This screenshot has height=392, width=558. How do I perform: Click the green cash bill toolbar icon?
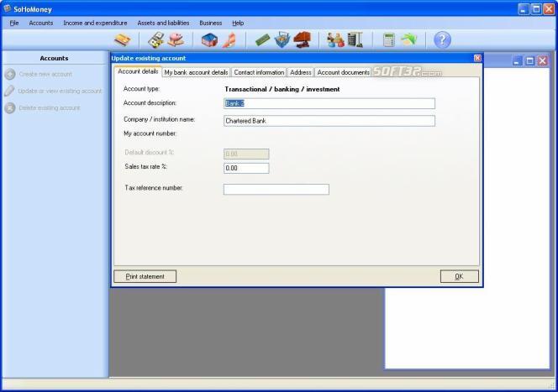[263, 39]
